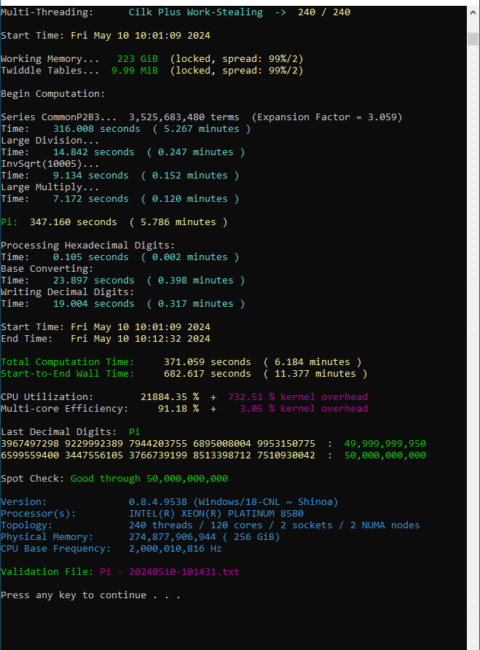Click the 'Cilk Plus Work-Stealing' text

pos(196,12)
